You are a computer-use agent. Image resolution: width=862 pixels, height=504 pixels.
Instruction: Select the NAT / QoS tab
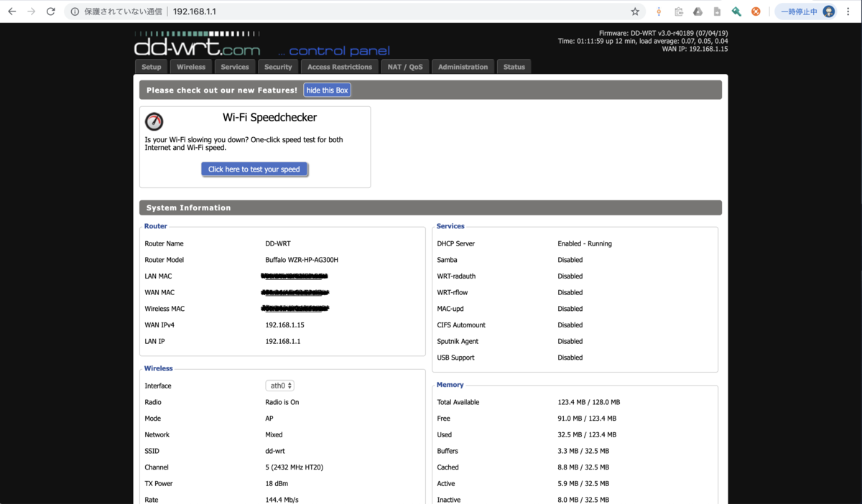coord(405,67)
